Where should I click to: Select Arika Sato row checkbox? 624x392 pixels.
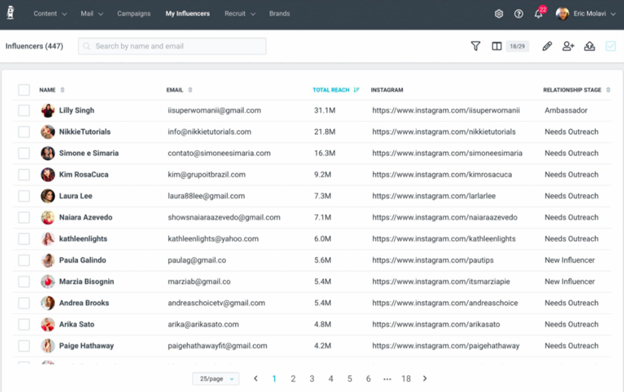click(x=24, y=324)
